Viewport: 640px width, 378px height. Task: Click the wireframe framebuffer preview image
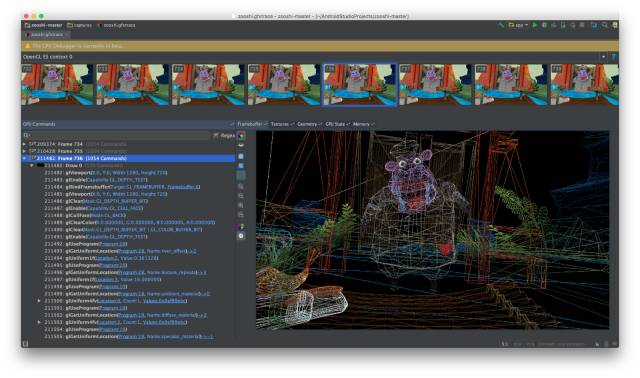(x=432, y=230)
